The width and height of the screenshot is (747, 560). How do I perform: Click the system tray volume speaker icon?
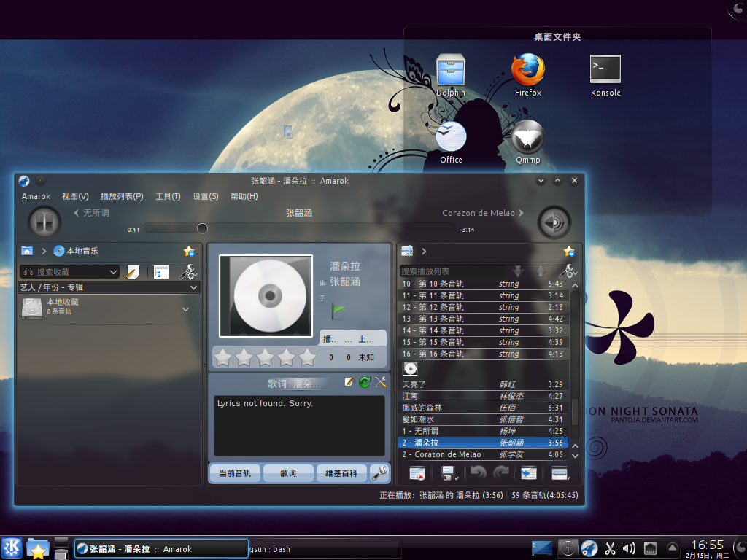tap(629, 548)
